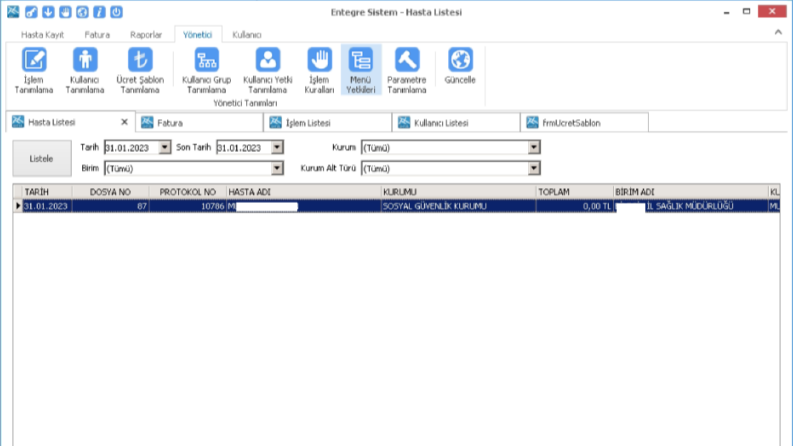Switch to Raporlar ribbon tab

(x=146, y=35)
